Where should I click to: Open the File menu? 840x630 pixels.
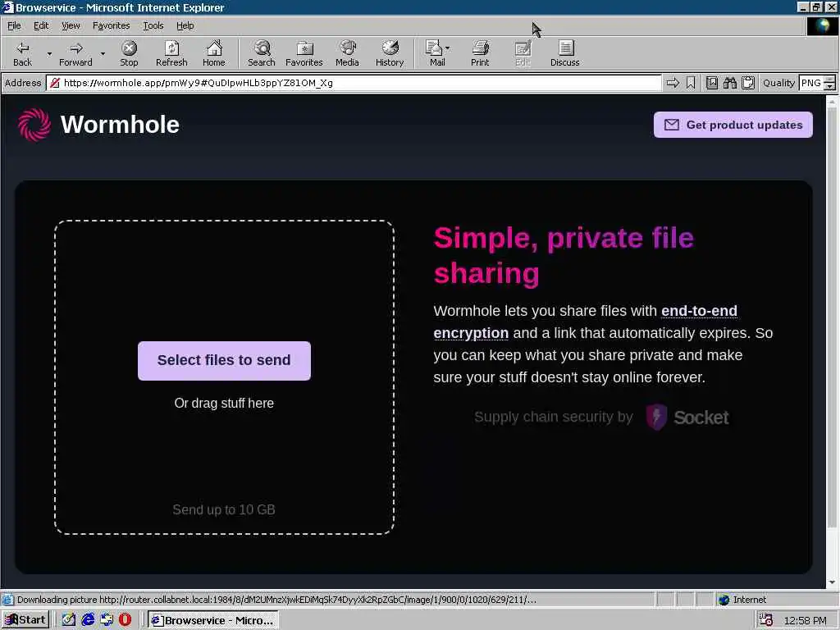click(14, 25)
